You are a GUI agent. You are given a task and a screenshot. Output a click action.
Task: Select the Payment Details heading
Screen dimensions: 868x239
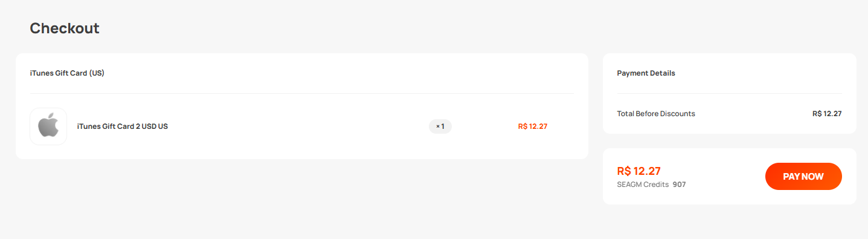click(x=646, y=73)
